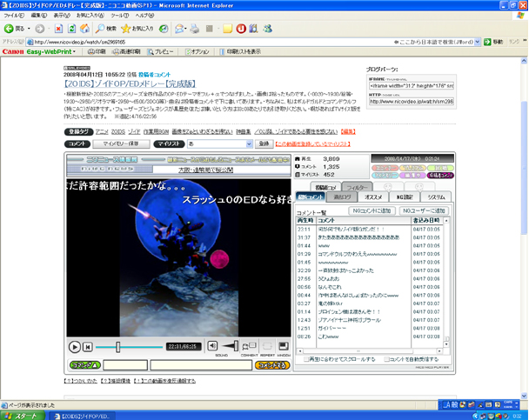This screenshot has height=420, width=529.
Task: Open the Windows Start (スタート) button
Action: 23,416
